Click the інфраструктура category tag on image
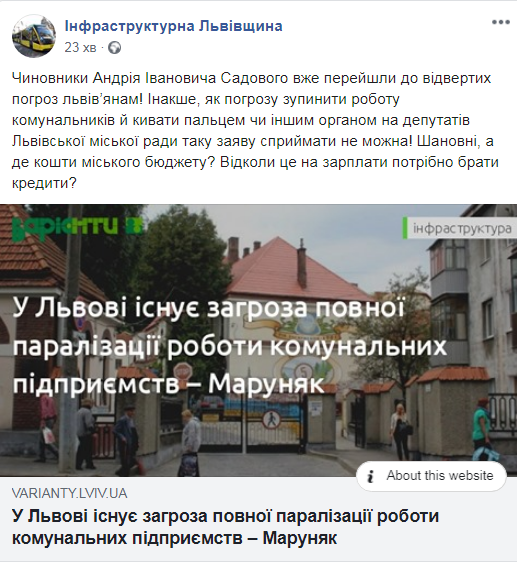This screenshot has width=517, height=564. (460, 228)
